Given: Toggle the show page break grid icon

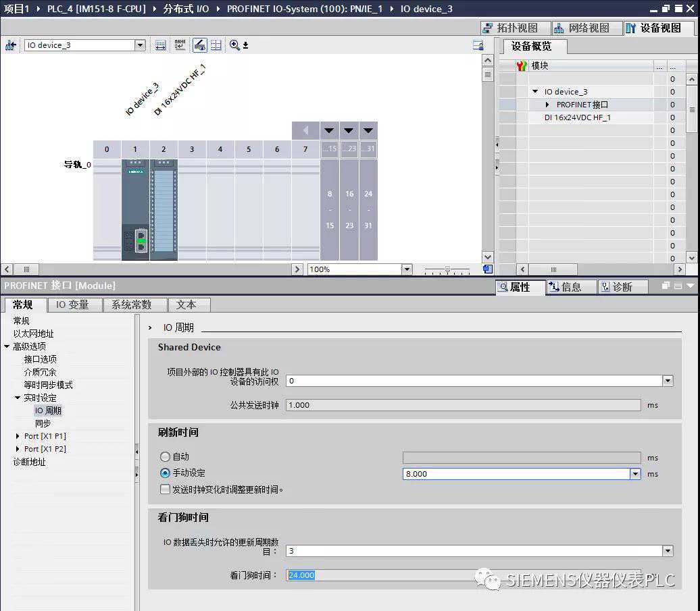Looking at the screenshot, I should point(216,45).
